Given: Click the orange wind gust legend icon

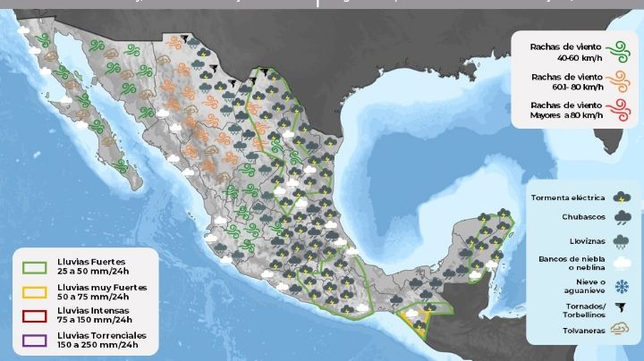Looking at the screenshot, I should (x=619, y=81).
